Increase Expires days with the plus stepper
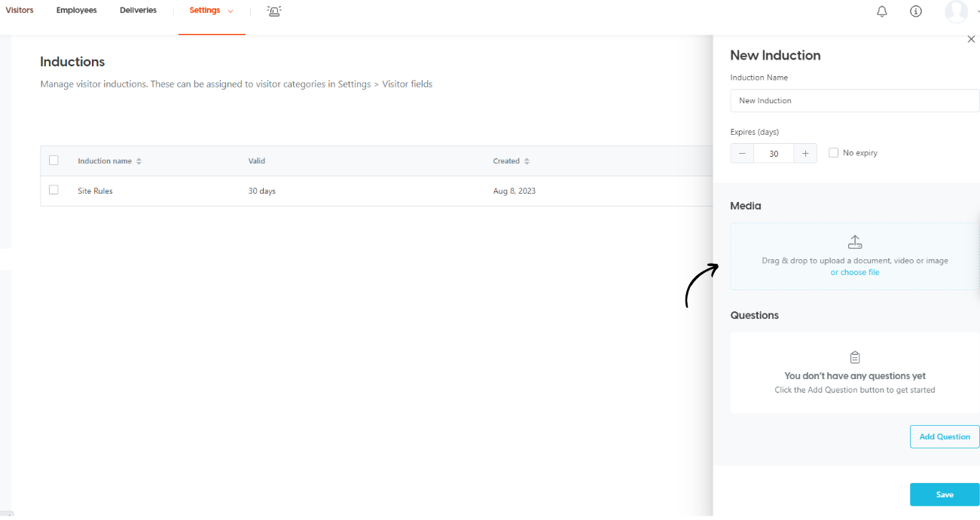The image size is (980, 520). [805, 153]
